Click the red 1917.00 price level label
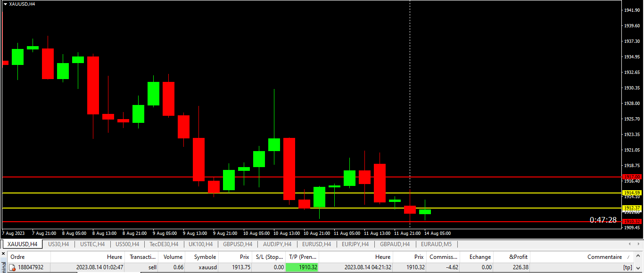Viewport: 644px width, 273px height. pyautogui.click(x=632, y=177)
